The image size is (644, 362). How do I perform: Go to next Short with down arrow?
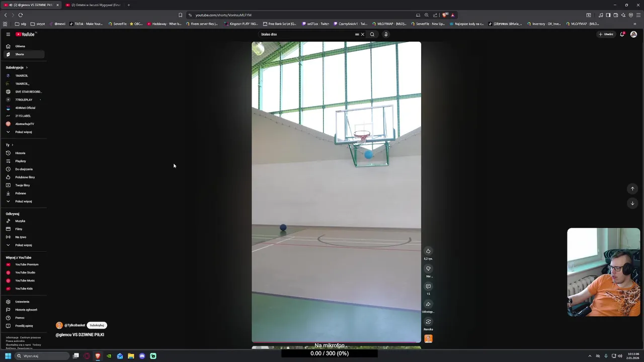[632, 203]
